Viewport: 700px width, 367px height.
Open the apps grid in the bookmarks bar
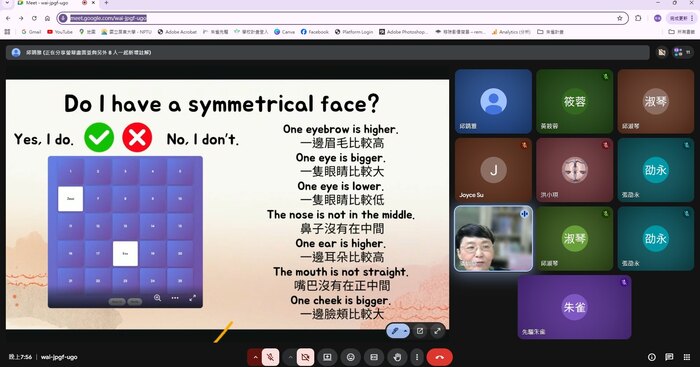[x=7, y=32]
